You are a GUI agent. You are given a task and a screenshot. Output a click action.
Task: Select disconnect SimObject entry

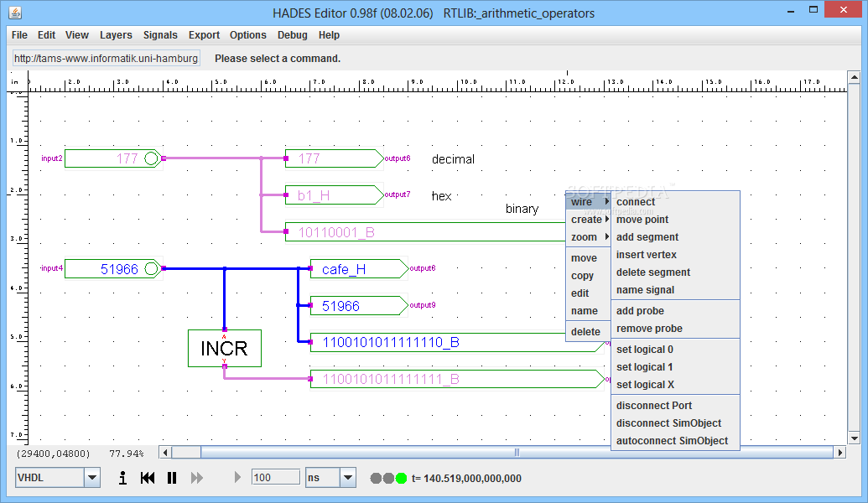click(675, 423)
